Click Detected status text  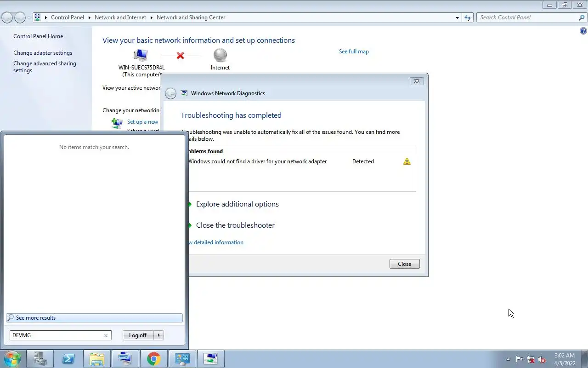pyautogui.click(x=363, y=161)
